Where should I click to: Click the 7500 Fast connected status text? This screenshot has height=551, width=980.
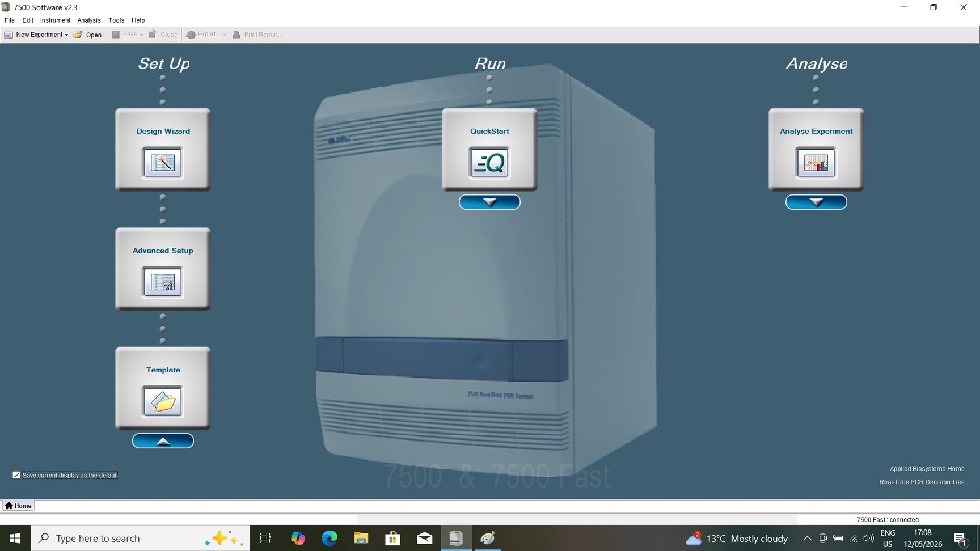(888, 519)
